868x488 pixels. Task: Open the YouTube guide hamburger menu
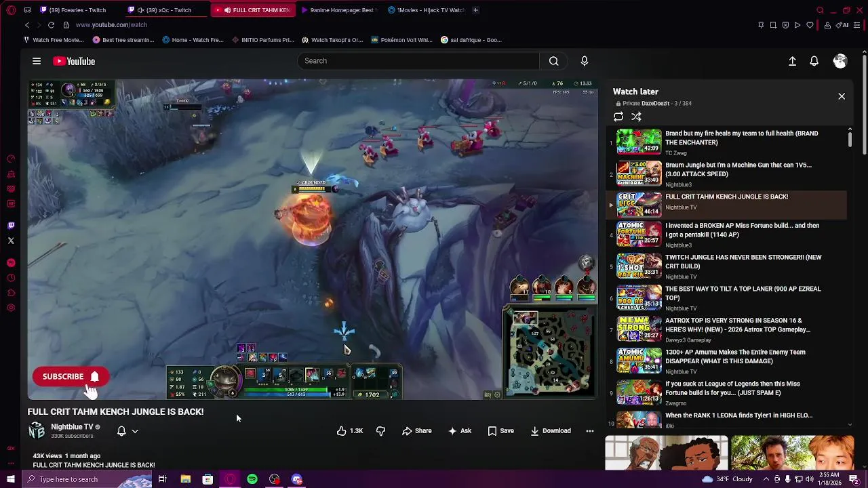pos(37,61)
